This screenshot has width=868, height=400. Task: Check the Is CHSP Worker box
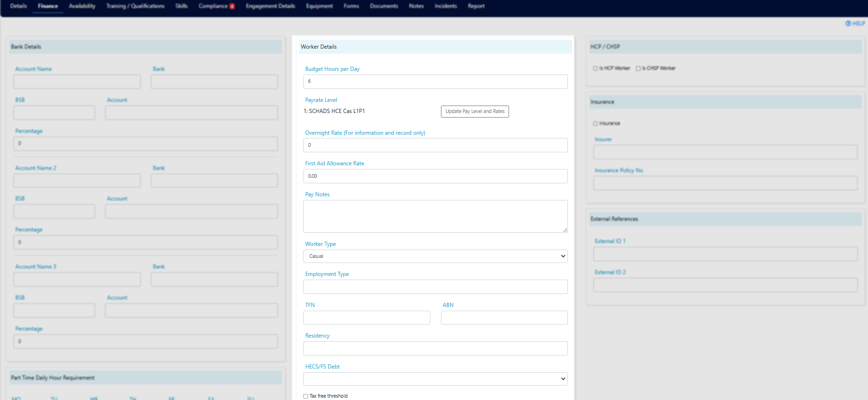tap(638, 69)
